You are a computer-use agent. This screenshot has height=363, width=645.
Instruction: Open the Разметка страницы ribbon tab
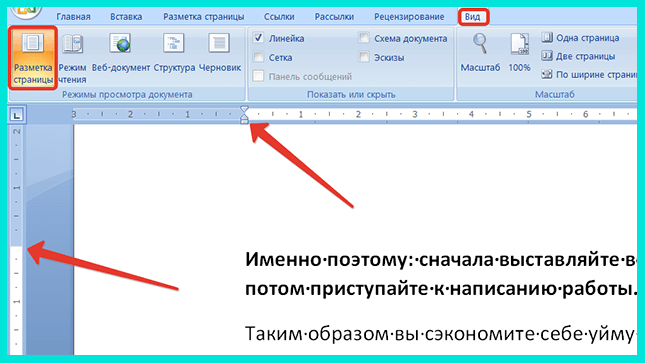click(204, 17)
